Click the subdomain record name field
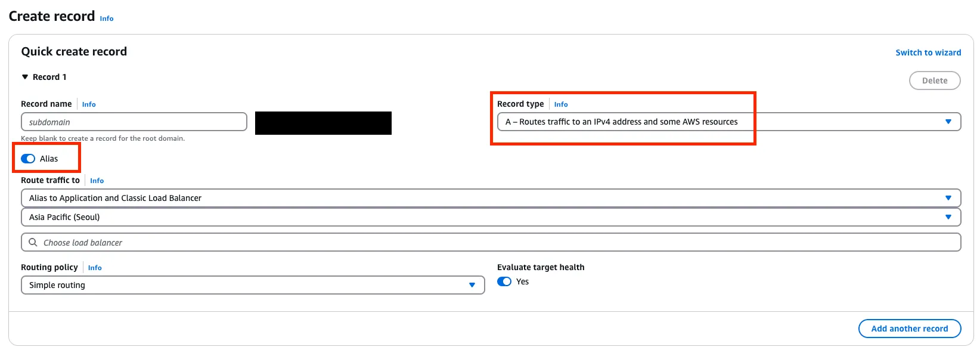Screen dimensions: 980x353 coord(134,122)
